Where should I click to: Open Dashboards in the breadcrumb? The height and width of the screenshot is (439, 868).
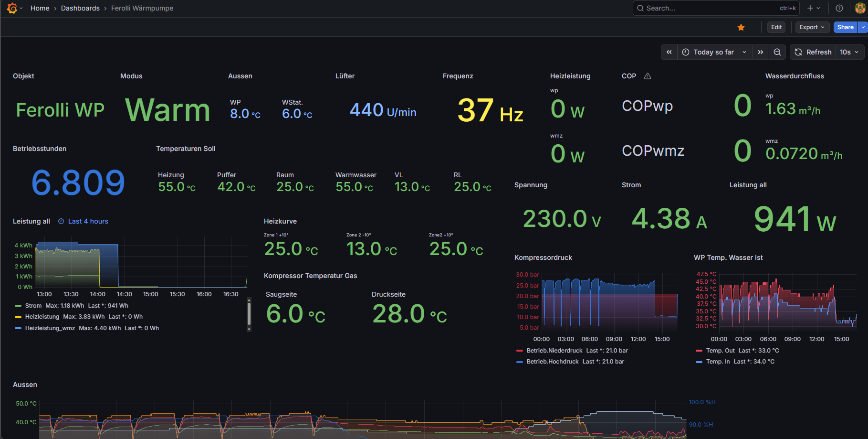coord(80,8)
